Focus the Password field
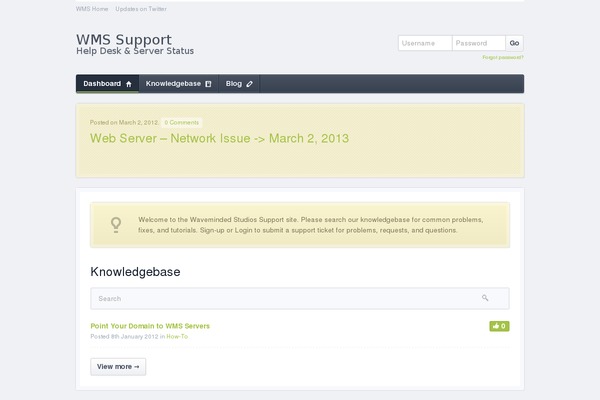 tap(479, 43)
